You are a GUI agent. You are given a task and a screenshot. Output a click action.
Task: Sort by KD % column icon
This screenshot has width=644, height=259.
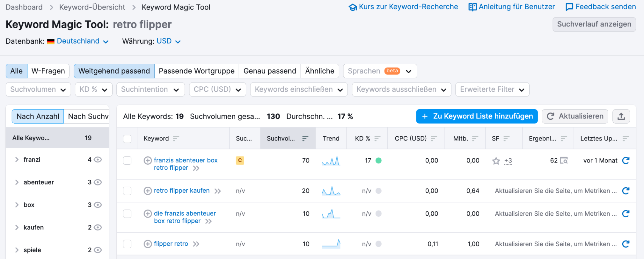point(377,138)
